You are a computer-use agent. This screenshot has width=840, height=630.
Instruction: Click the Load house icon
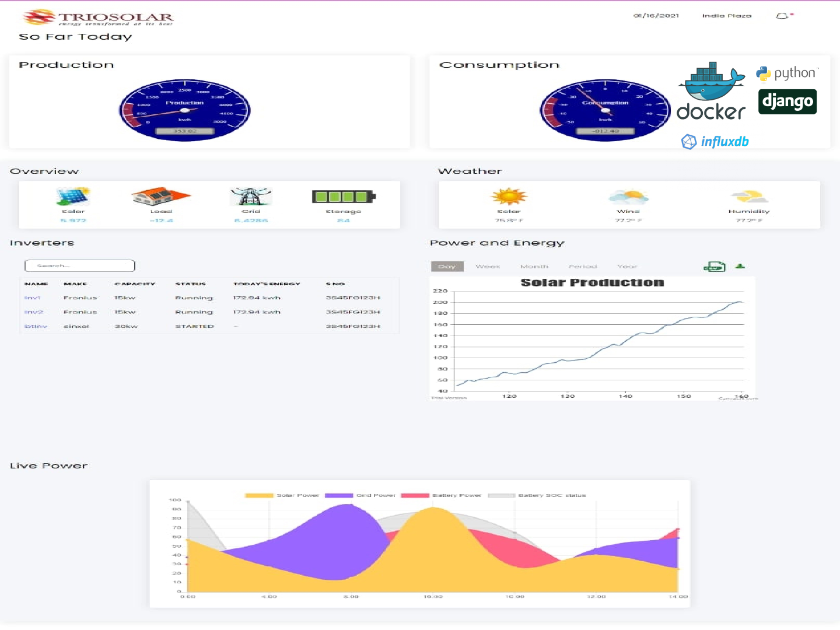[161, 197]
